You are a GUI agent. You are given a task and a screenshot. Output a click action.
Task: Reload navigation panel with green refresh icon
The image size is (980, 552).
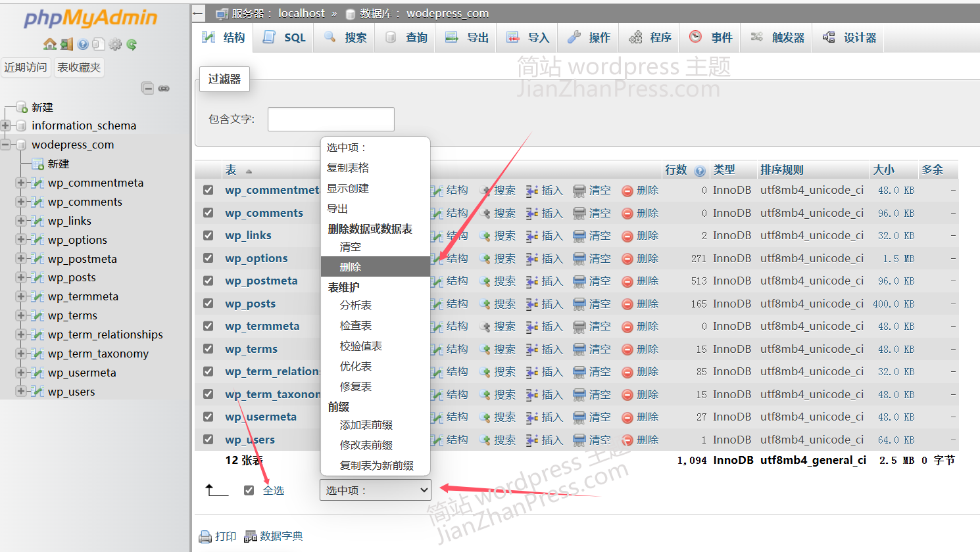coord(132,44)
